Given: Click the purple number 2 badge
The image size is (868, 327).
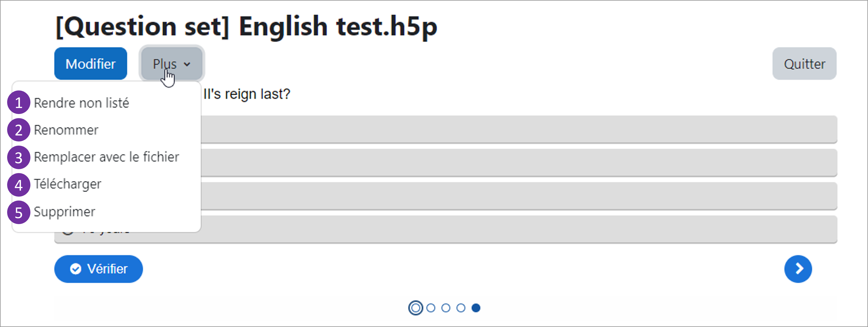Looking at the screenshot, I should click(19, 130).
